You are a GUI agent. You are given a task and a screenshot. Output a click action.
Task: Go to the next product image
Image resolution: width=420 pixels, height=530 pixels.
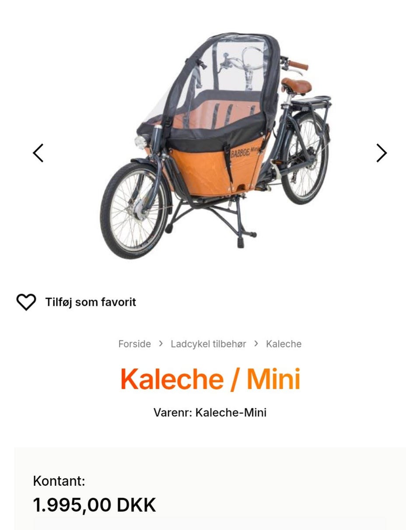tap(381, 153)
